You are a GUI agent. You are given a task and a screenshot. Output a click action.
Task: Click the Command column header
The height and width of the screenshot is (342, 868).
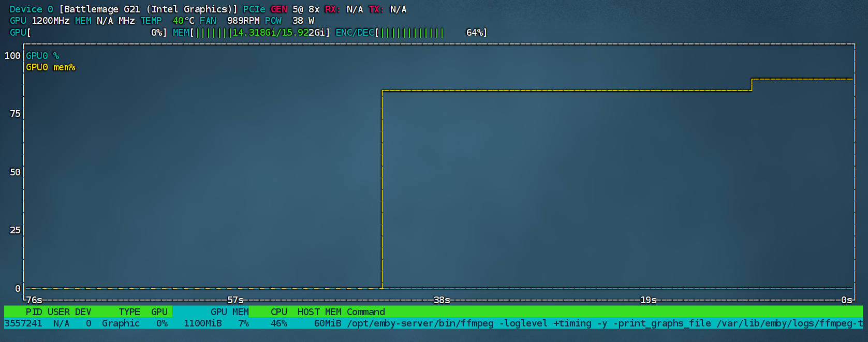point(365,312)
